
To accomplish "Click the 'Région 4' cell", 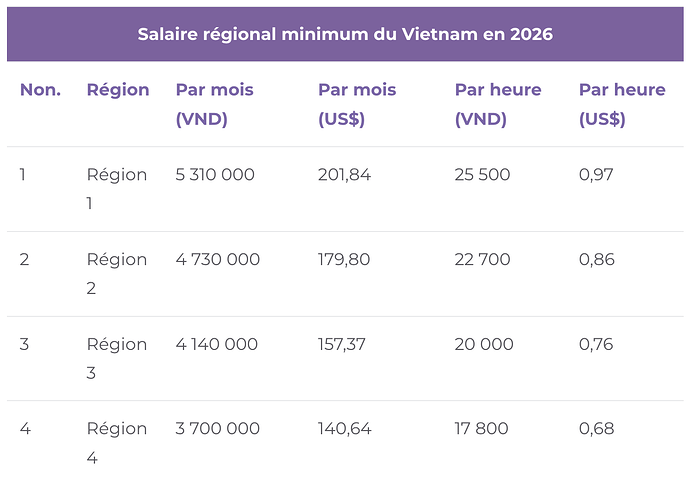I will (x=116, y=443).
